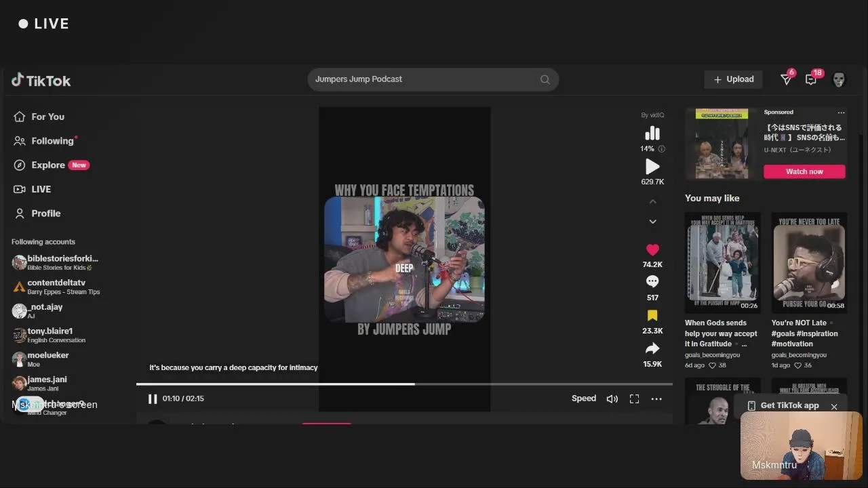Click the LIVE recording indicator
The height and width of the screenshot is (488, 868).
(43, 24)
